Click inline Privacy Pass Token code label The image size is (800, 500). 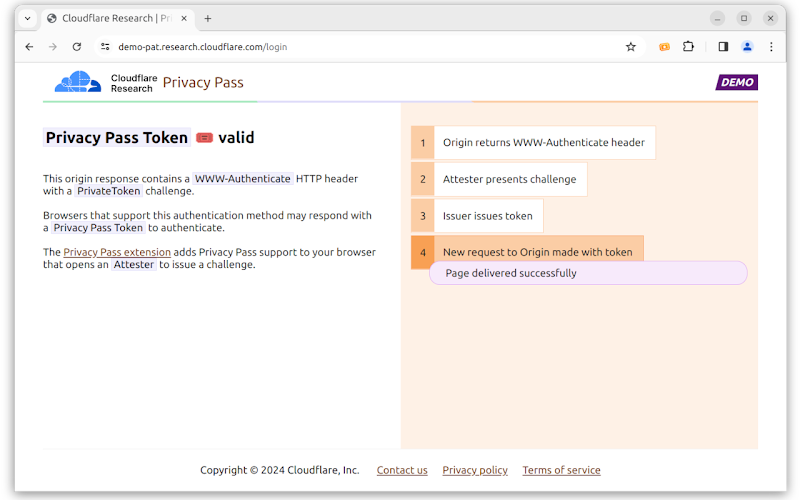pos(98,228)
